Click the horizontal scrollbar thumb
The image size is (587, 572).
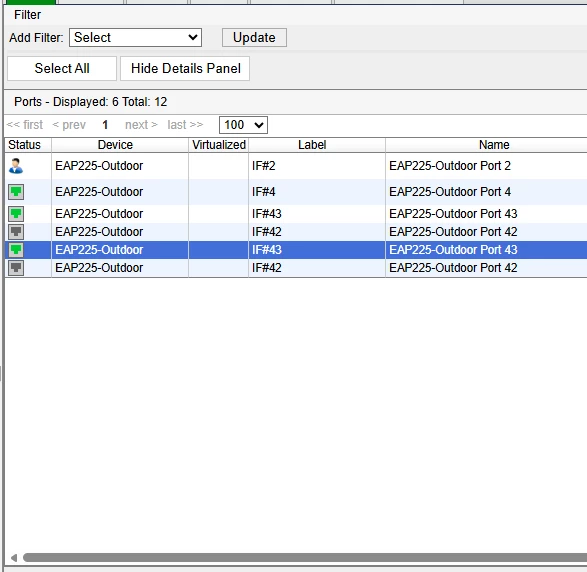[x=305, y=558]
